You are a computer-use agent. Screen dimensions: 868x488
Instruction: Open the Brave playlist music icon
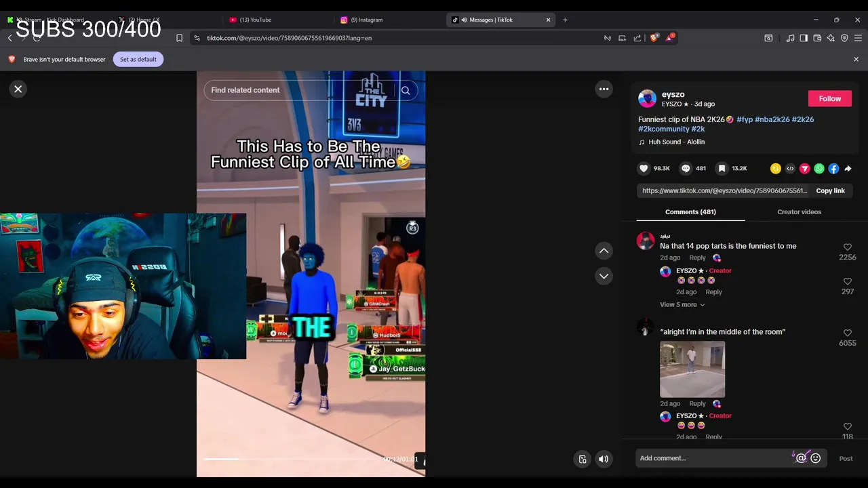click(790, 38)
